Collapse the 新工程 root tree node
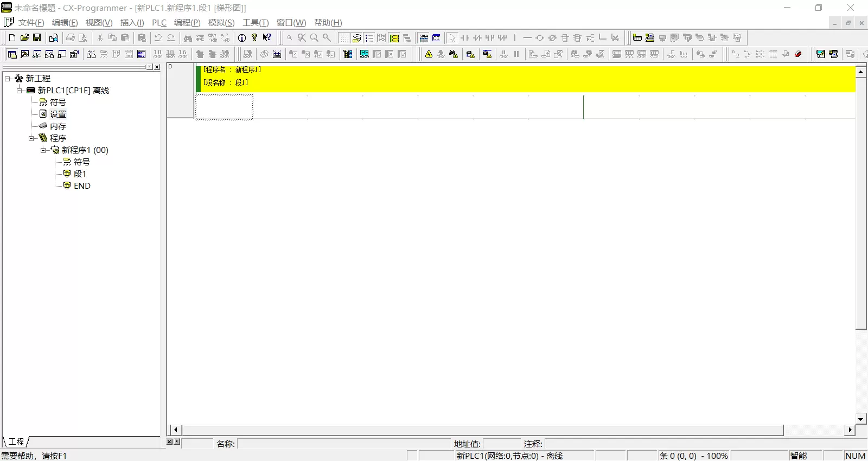This screenshot has width=868, height=461. (8, 79)
